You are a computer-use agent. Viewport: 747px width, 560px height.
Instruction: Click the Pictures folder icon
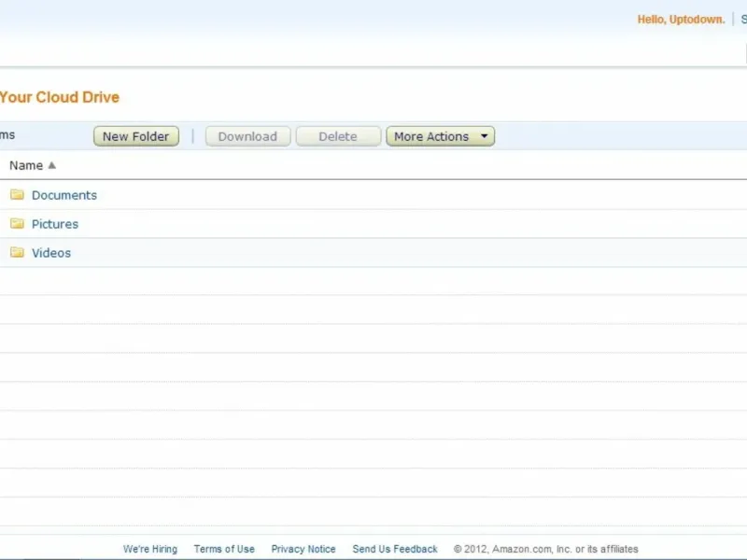pyautogui.click(x=17, y=223)
